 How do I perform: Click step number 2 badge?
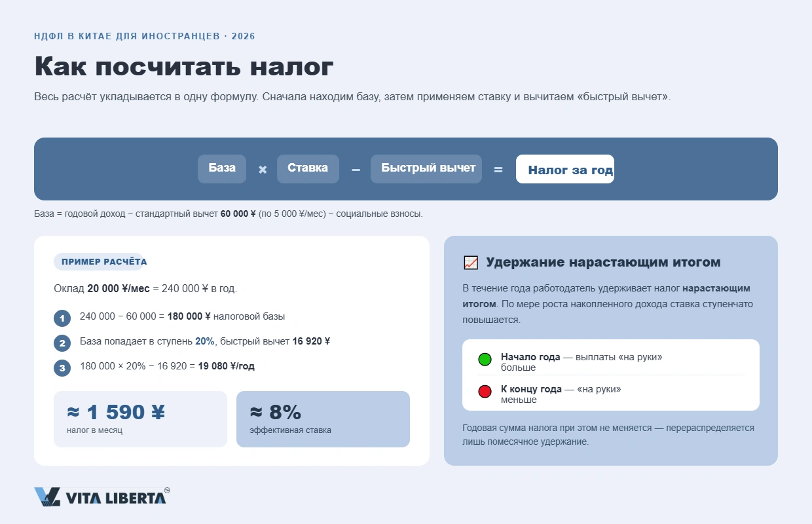(x=62, y=343)
